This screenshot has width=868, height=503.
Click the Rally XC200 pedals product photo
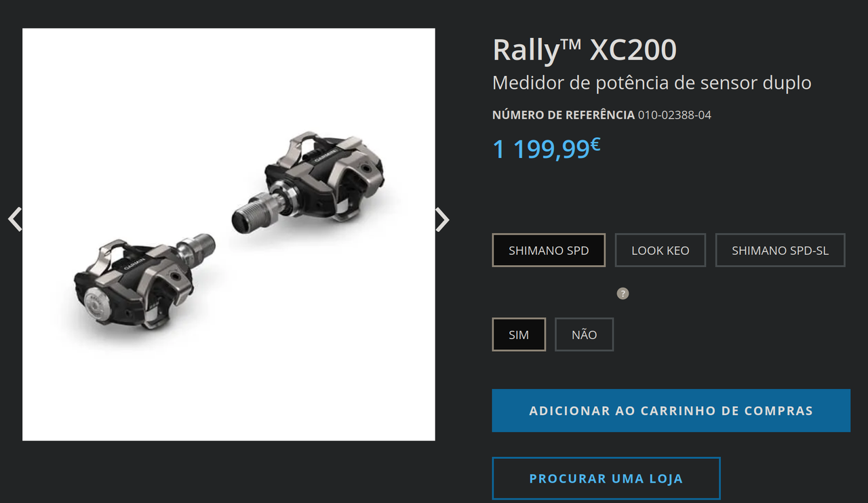coord(229,235)
